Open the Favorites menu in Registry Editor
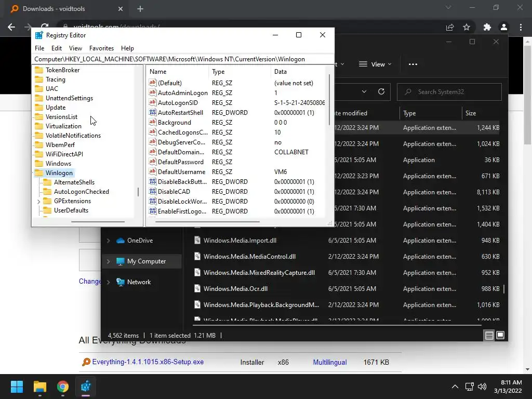The height and width of the screenshot is (399, 532). coord(101,48)
